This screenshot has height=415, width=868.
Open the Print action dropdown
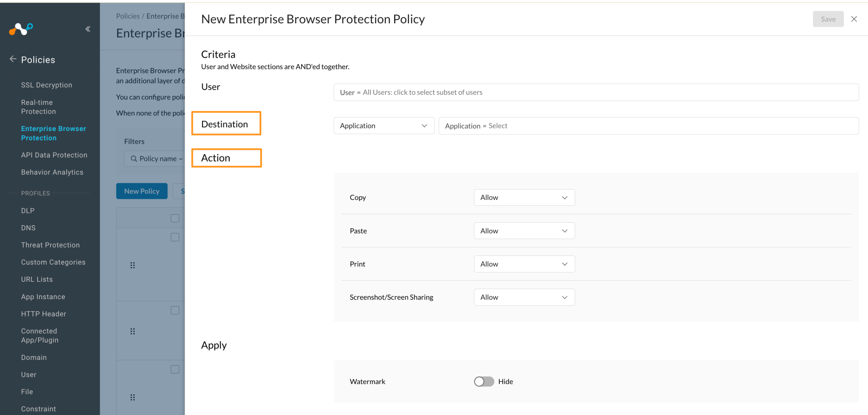(524, 264)
